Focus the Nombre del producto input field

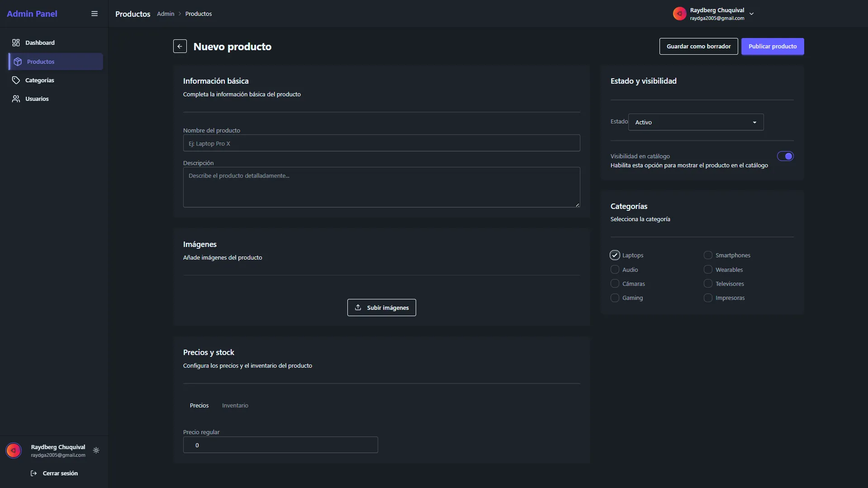[381, 143]
